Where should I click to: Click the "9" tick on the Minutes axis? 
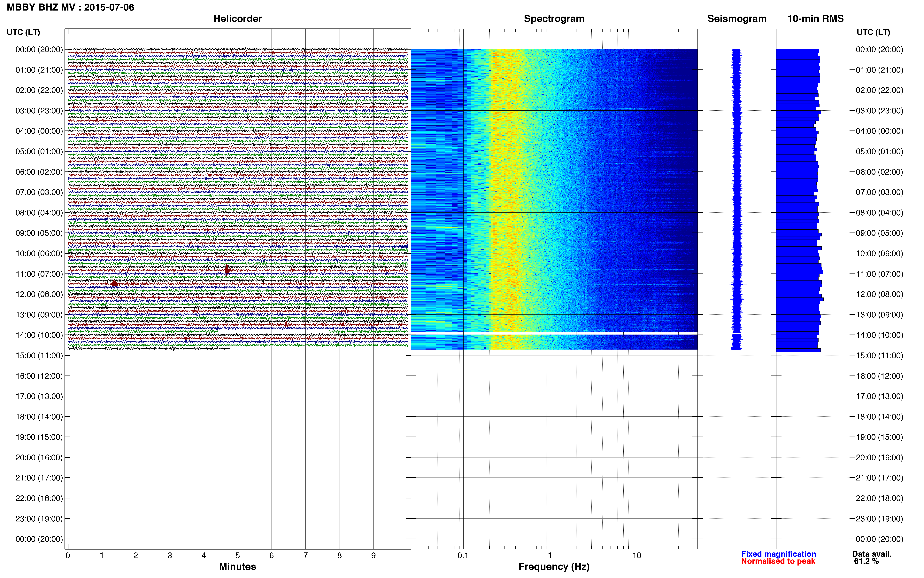[x=373, y=555]
